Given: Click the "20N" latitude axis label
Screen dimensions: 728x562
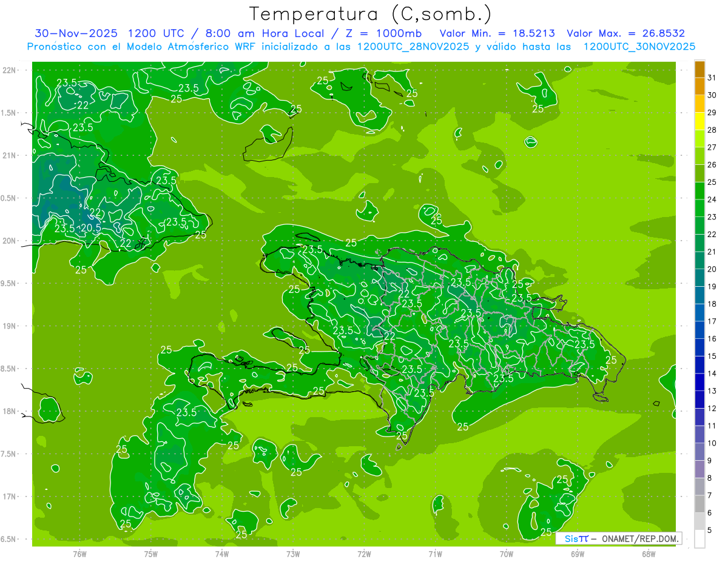Looking at the screenshot, I should click(x=10, y=241).
